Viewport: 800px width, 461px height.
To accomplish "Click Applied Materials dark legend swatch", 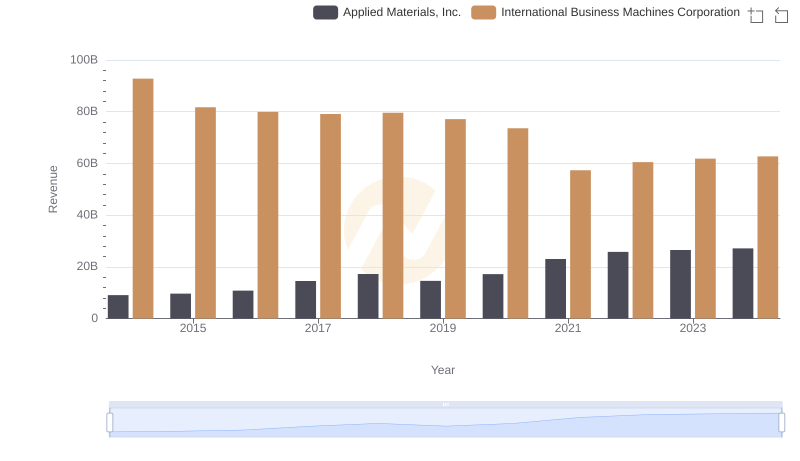I will [326, 12].
